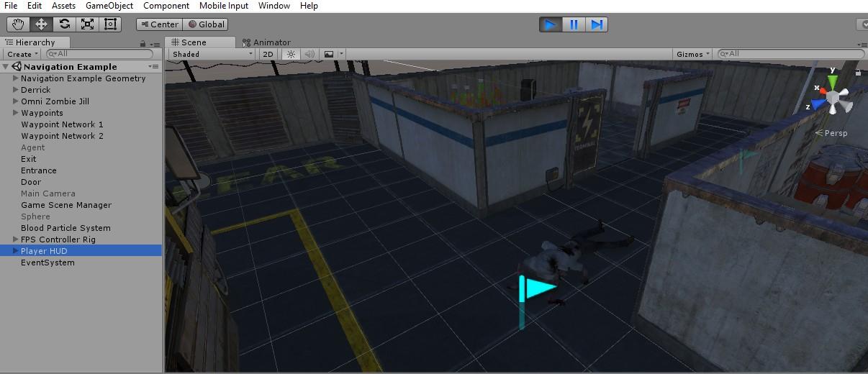Click the green Y axis cone
The image size is (868, 374).
(832, 81)
